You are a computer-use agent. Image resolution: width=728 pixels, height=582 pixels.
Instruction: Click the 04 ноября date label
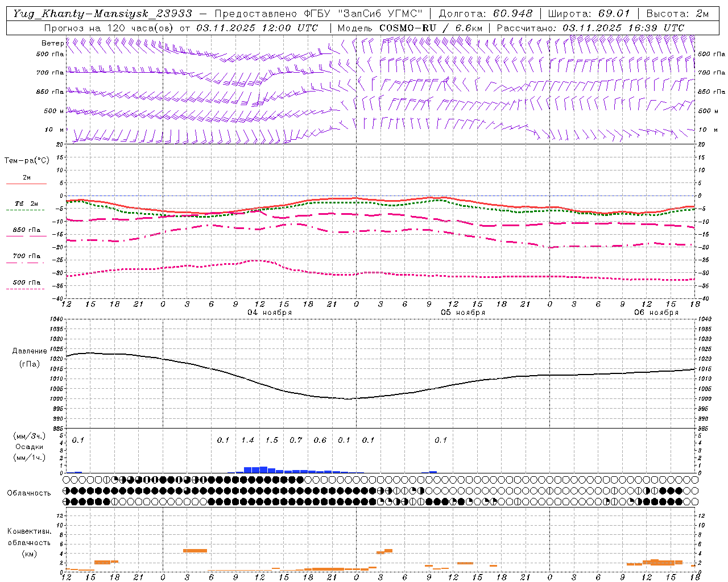click(x=270, y=313)
